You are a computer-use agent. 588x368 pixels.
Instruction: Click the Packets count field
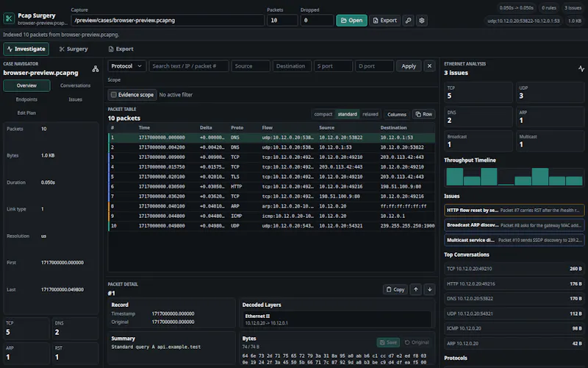click(282, 21)
